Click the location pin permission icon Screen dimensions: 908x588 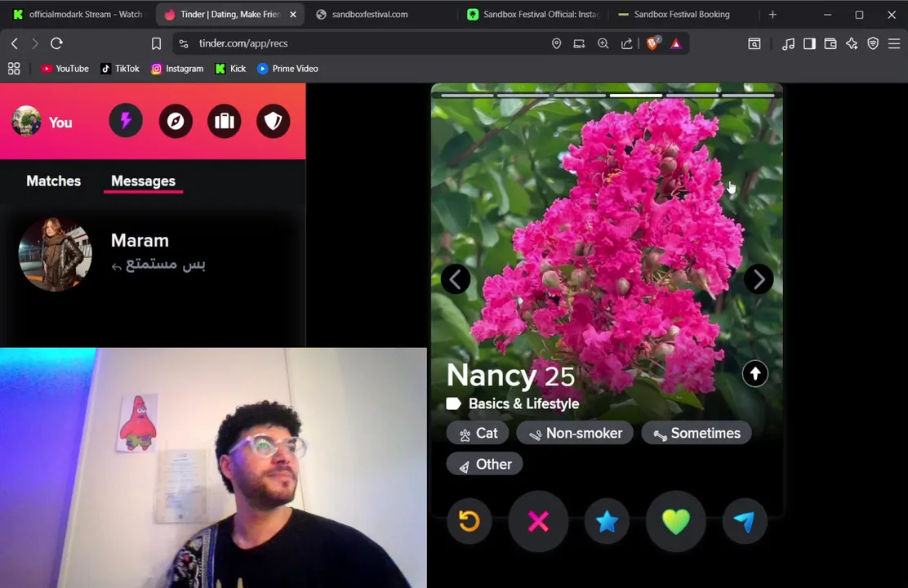tap(557, 43)
